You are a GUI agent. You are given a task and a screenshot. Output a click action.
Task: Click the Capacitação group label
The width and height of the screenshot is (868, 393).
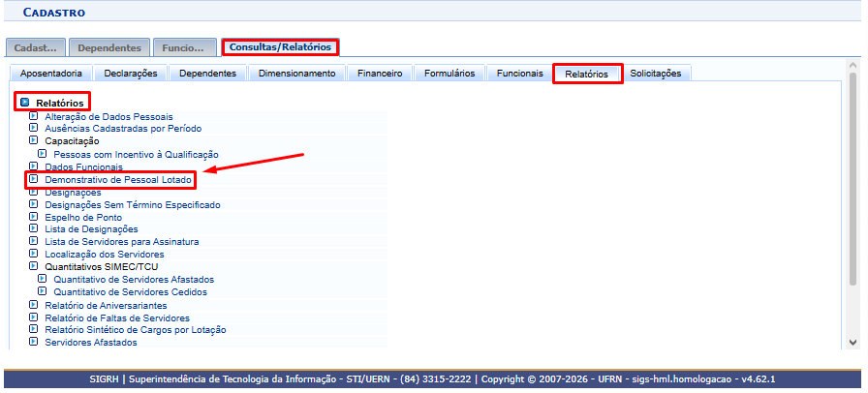(x=72, y=141)
